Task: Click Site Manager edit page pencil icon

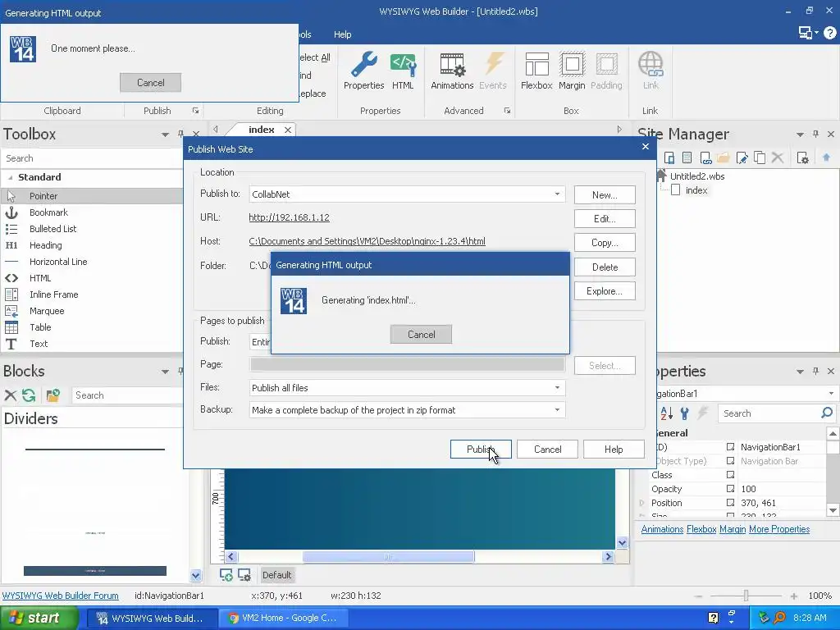Action: click(x=742, y=158)
